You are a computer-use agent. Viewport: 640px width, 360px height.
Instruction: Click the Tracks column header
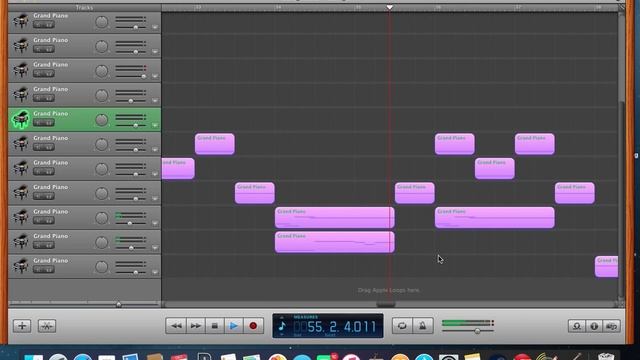pos(84,7)
